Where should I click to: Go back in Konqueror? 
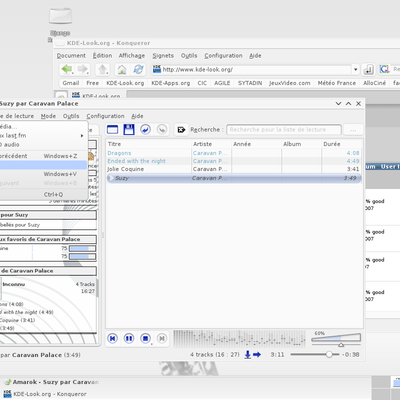67,69
